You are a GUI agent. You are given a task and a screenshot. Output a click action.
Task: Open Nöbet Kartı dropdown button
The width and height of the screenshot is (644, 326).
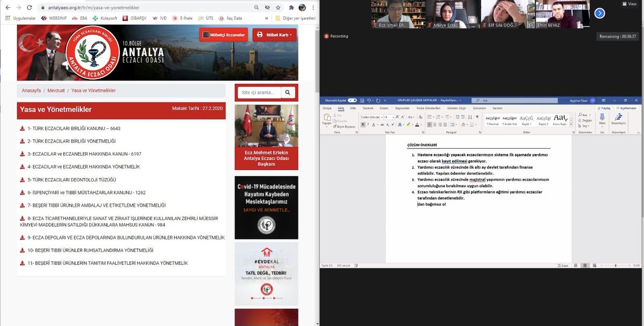(274, 35)
